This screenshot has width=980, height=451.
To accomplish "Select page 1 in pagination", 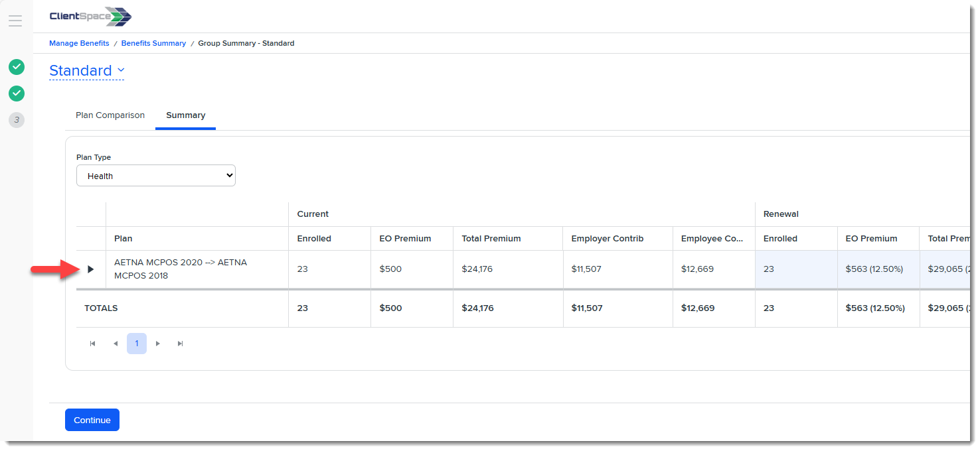I will point(137,344).
